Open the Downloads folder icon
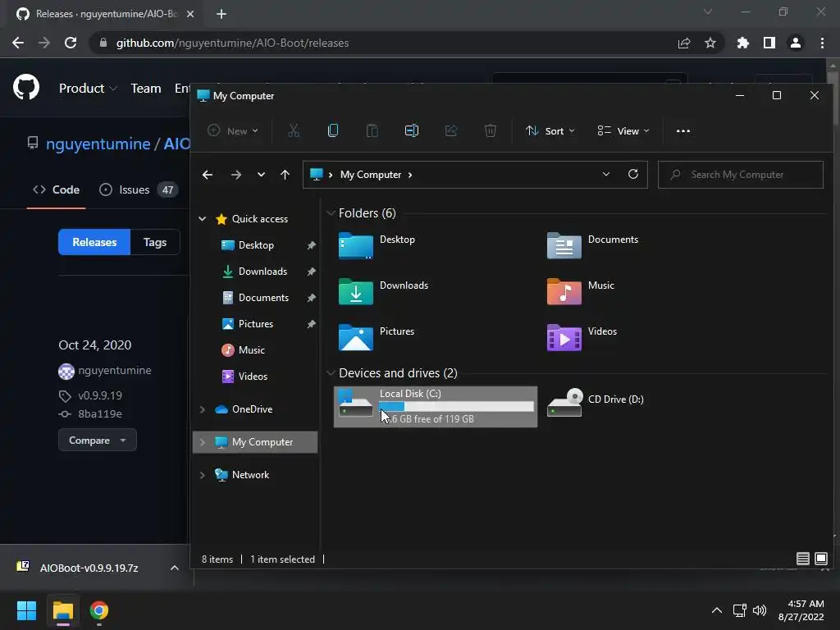840x630 pixels. 356,292
